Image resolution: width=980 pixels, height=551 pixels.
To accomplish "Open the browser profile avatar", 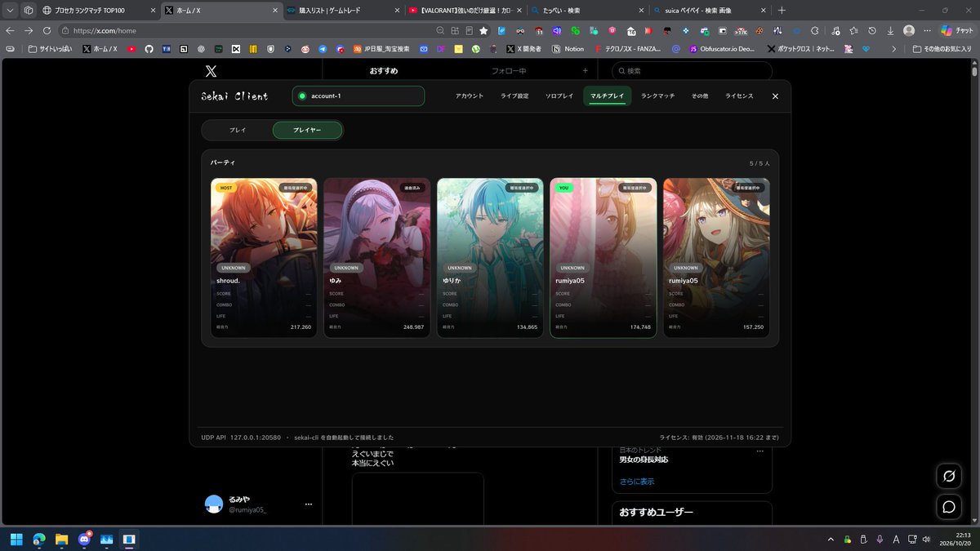I will coord(909,30).
